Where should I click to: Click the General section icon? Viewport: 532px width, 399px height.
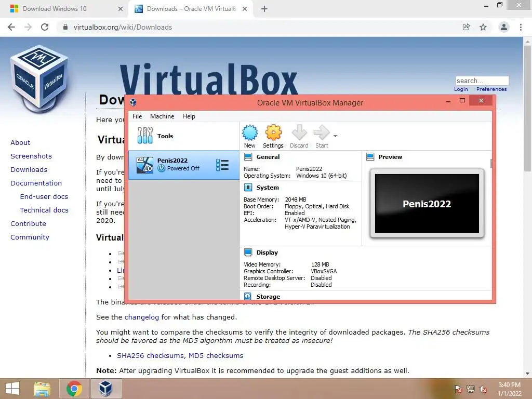(248, 157)
